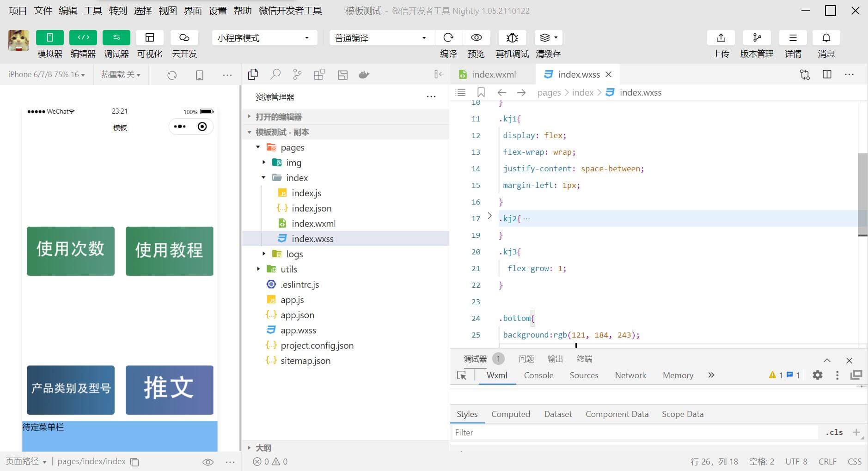Open project details (详情)
The width and height of the screenshot is (868, 471).
(x=793, y=38)
